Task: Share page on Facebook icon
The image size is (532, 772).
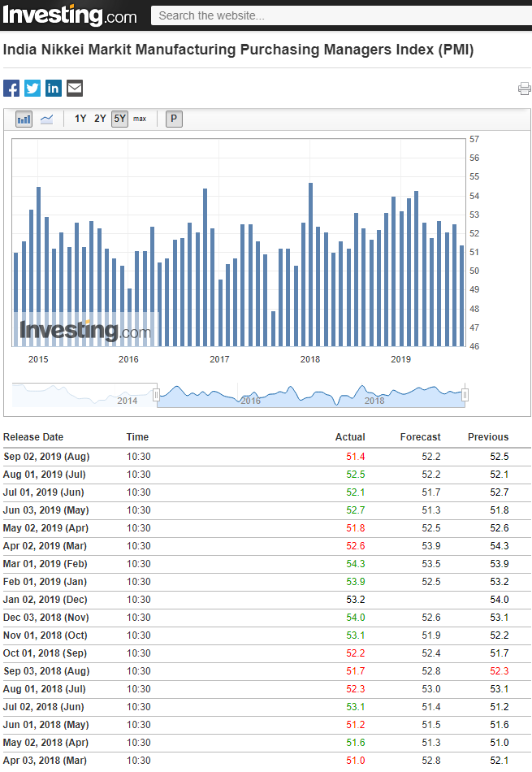Action: [x=11, y=88]
